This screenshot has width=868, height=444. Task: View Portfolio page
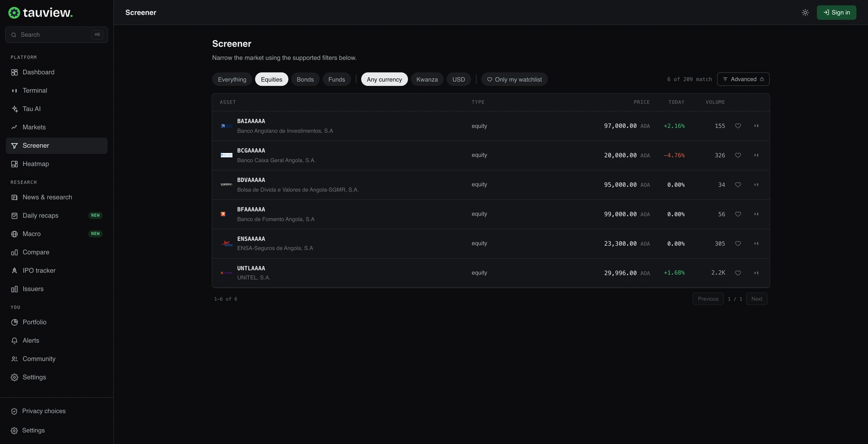56,322
